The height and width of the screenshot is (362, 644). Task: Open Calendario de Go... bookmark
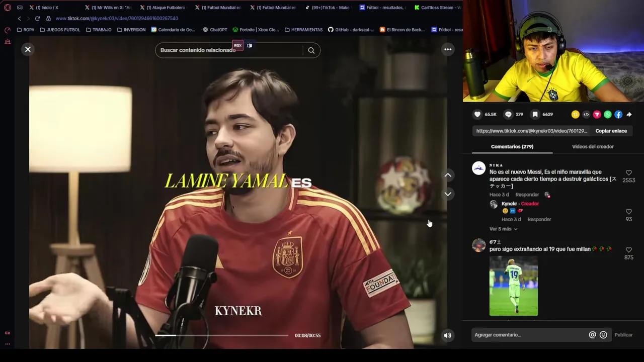point(173,30)
